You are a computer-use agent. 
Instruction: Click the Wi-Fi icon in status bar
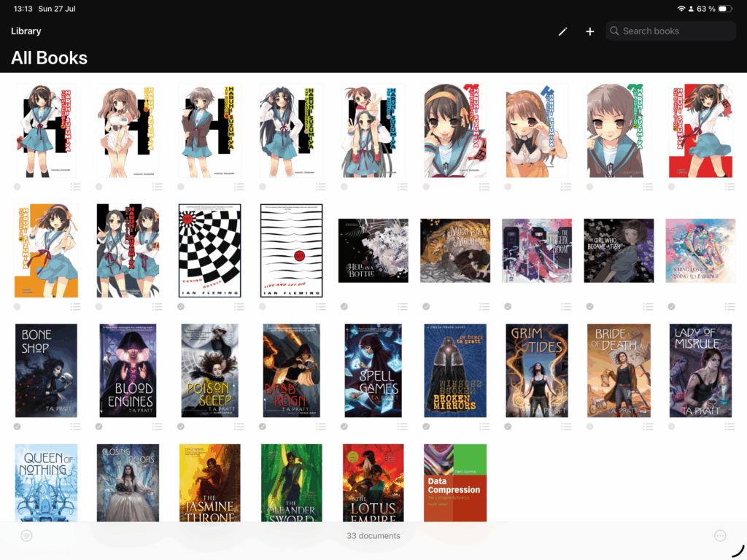click(681, 9)
